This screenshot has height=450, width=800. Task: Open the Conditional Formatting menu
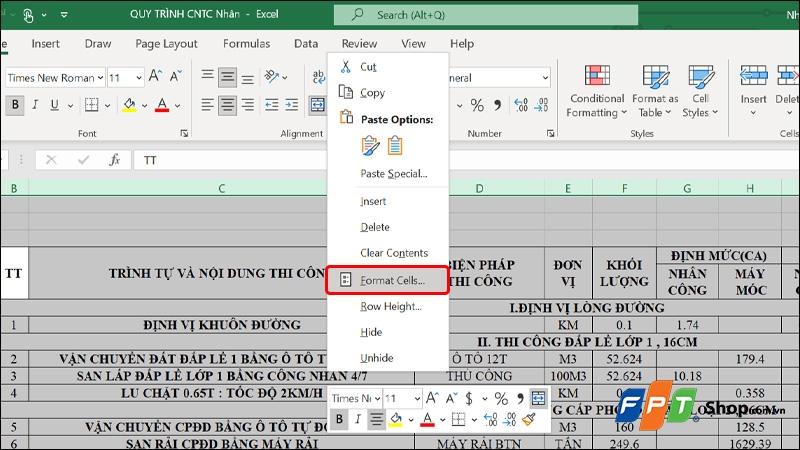[597, 92]
